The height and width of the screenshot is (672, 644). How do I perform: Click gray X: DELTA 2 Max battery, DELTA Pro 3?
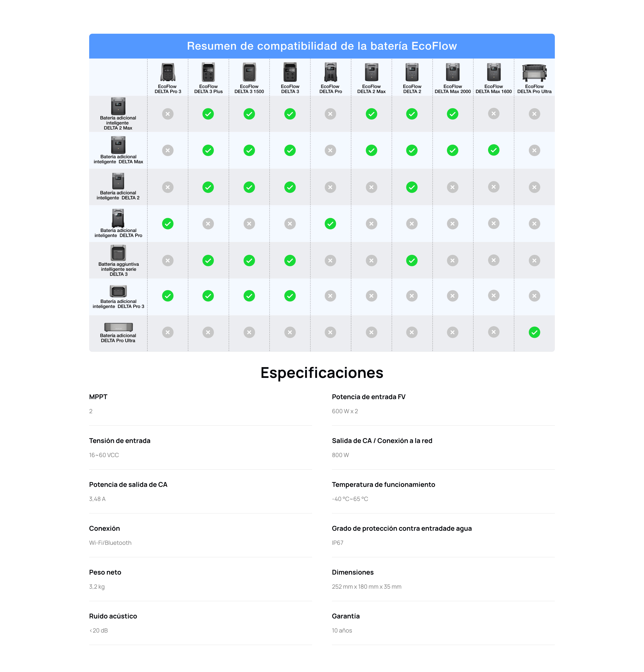pyautogui.click(x=167, y=114)
